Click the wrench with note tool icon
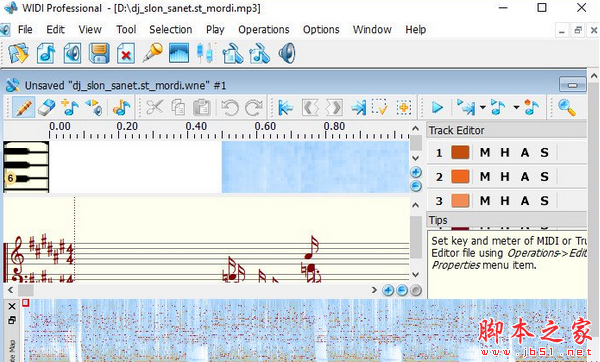Viewport: 600px width, 362px height. click(x=259, y=53)
